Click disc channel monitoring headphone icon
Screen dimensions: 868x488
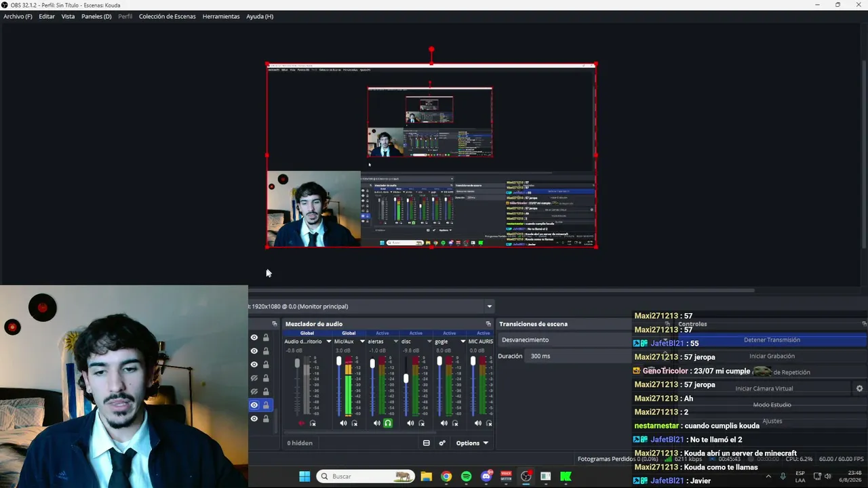[x=422, y=423]
